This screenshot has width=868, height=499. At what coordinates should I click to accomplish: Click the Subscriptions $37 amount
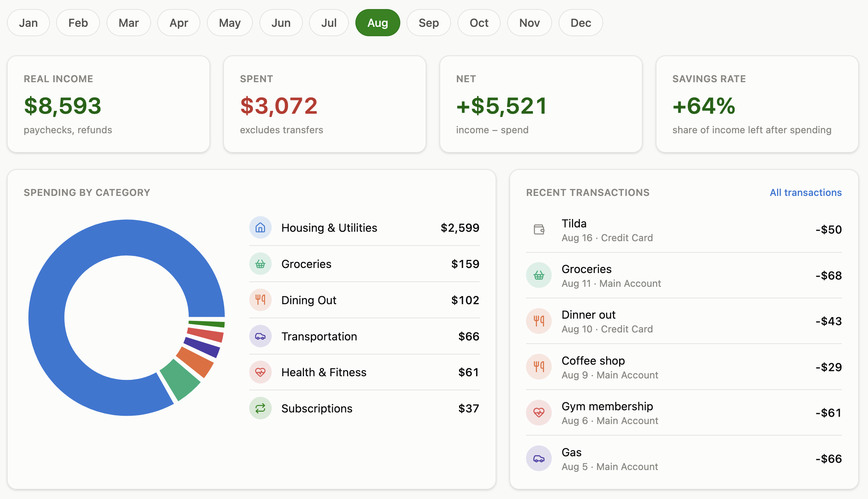coord(468,408)
